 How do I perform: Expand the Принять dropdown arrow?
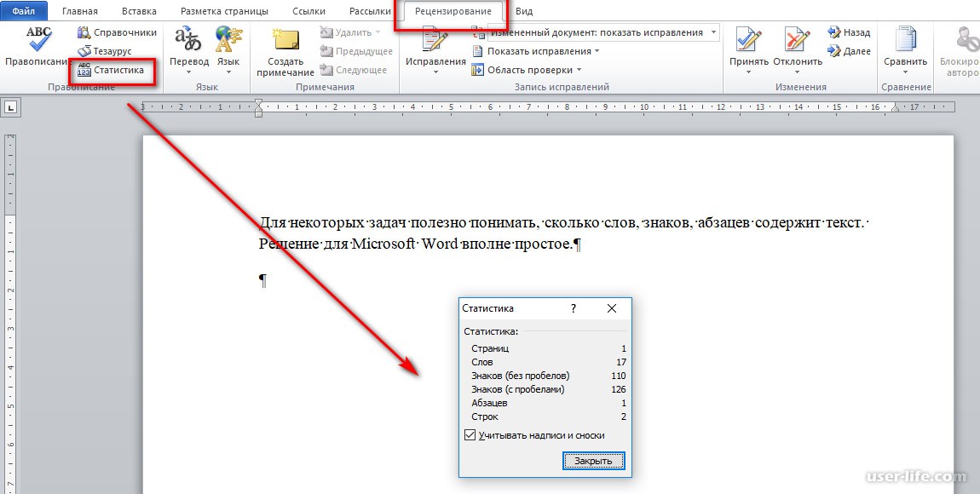click(749, 72)
